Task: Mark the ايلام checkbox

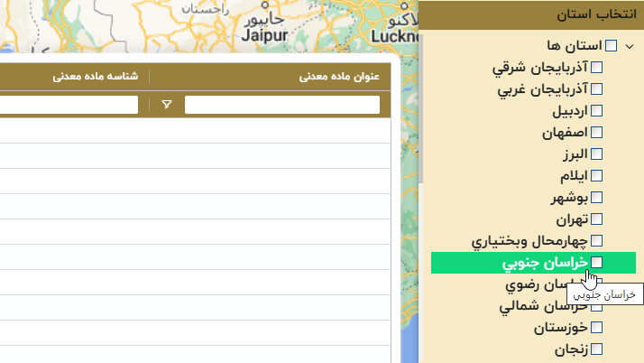Action: pyautogui.click(x=596, y=176)
